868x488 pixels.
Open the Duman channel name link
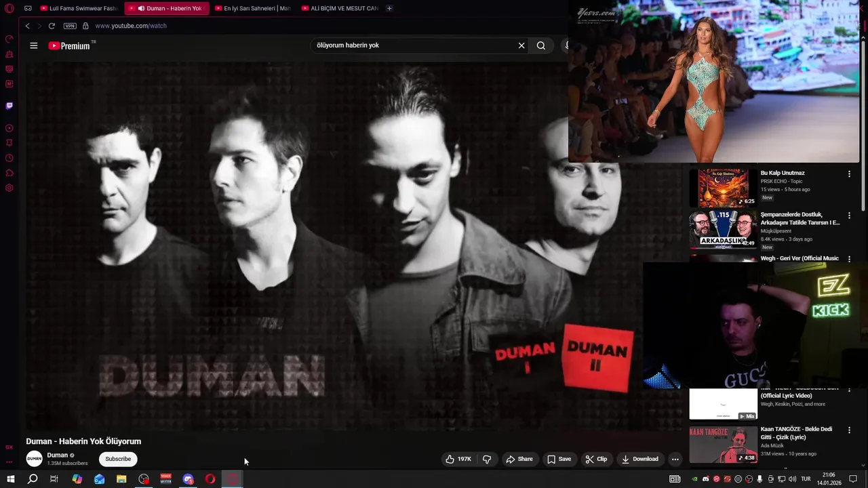point(58,455)
